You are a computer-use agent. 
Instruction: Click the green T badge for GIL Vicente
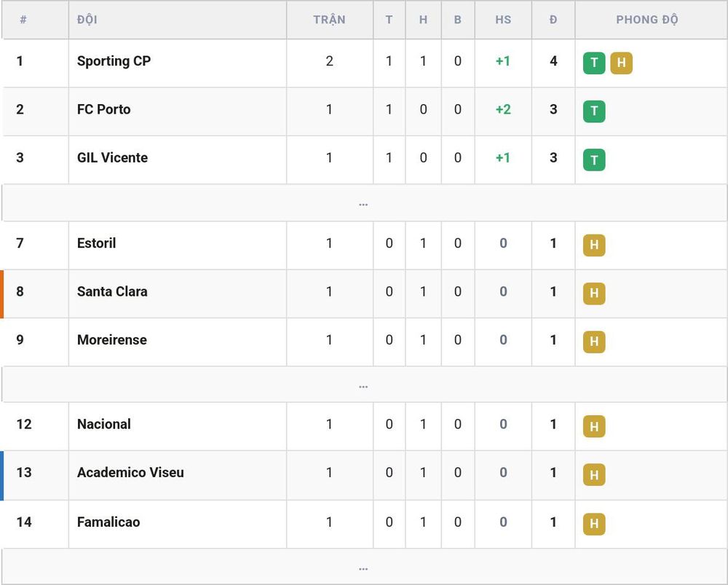click(x=594, y=160)
